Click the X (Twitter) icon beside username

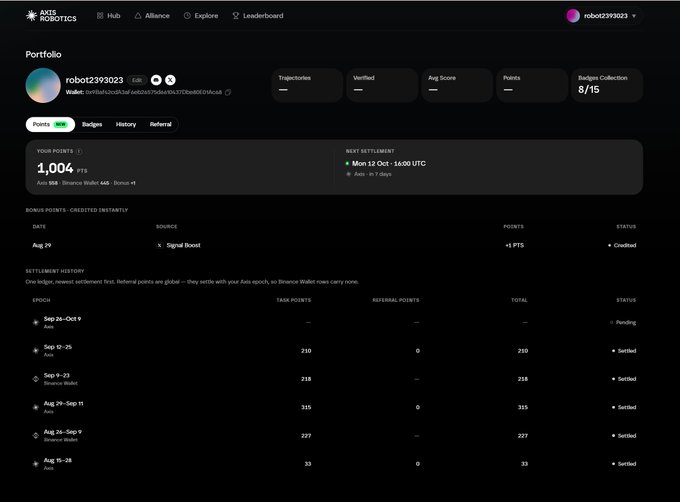(170, 80)
